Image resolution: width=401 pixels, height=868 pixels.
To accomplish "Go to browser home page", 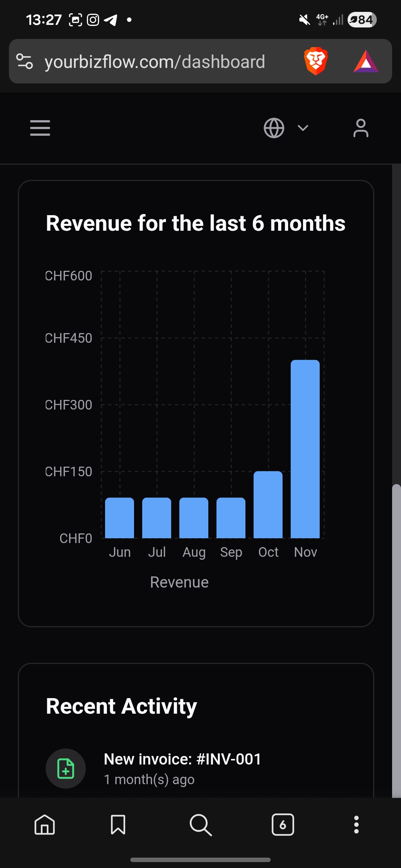I will tap(45, 825).
